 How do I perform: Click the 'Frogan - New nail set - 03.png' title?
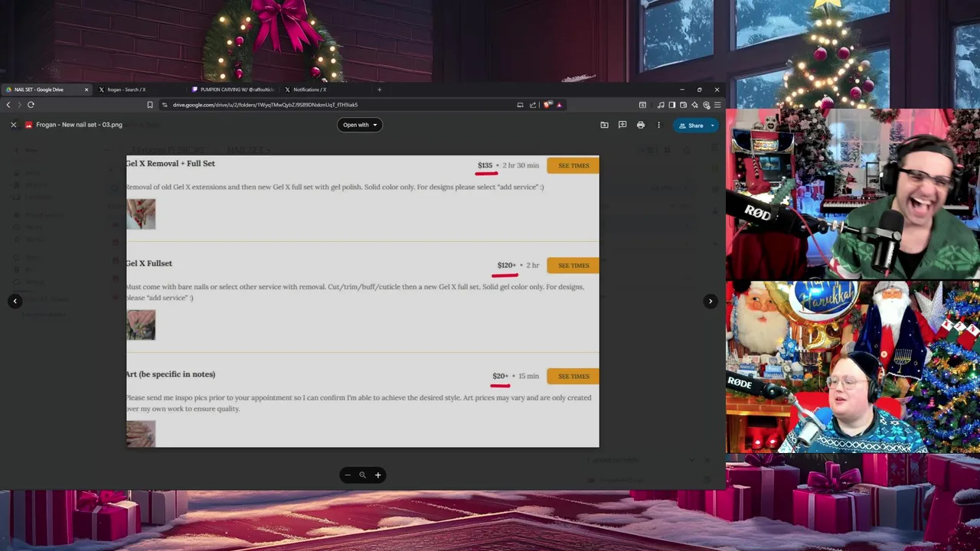point(79,125)
